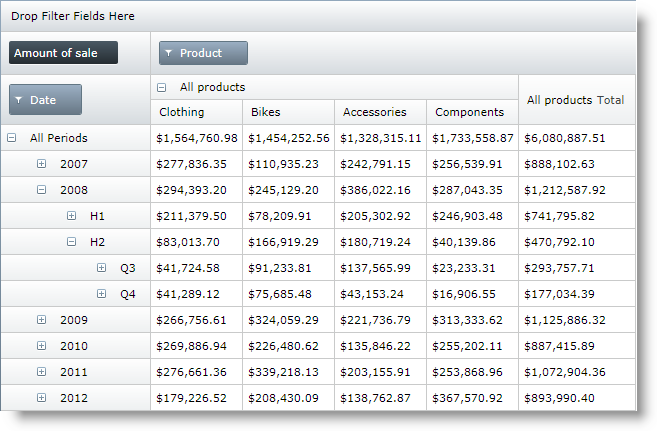Click the Product field button
The width and height of the screenshot is (657, 431).
click(x=203, y=53)
